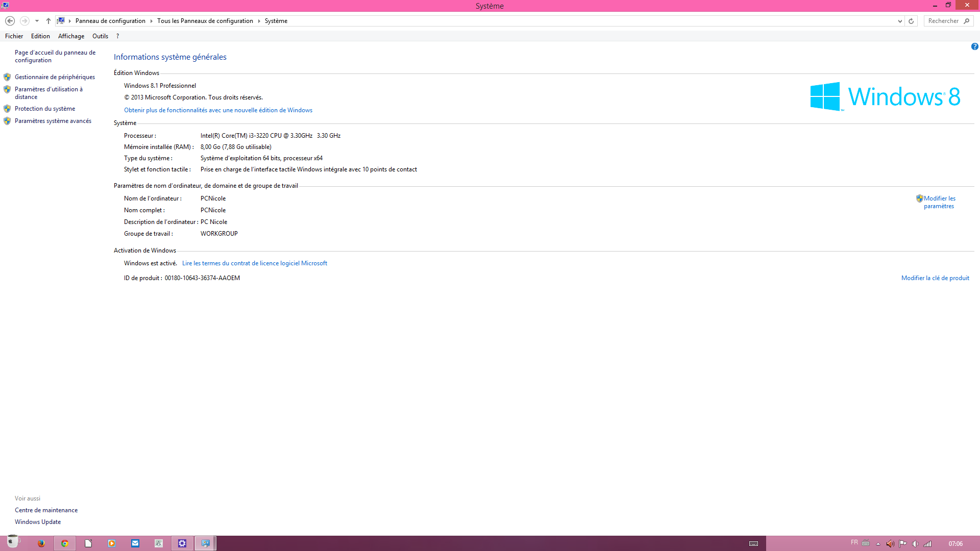The width and height of the screenshot is (980, 551).
Task: Open Protection du système
Action: click(45, 109)
